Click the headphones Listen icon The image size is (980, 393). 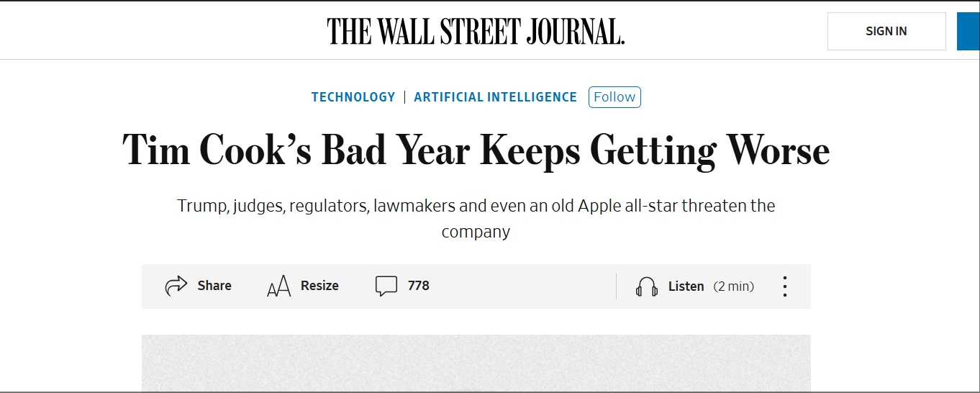(647, 286)
